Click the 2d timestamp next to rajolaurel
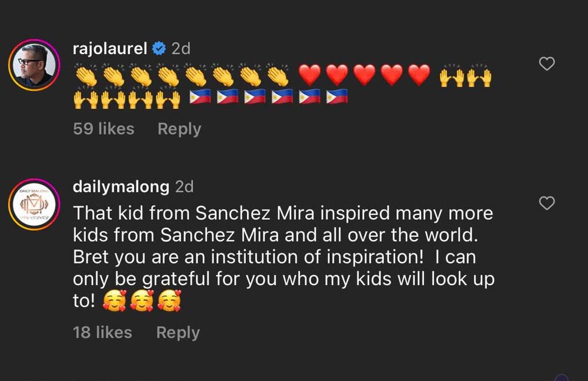 click(181, 48)
